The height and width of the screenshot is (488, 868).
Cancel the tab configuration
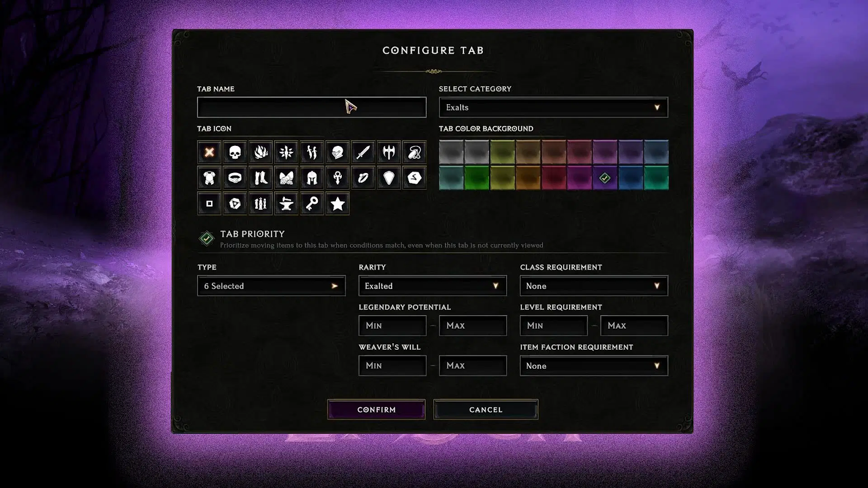[486, 409]
